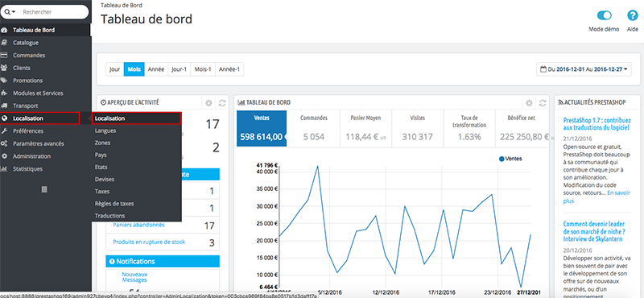
Task: Select the Année-1 period option
Action: click(x=229, y=69)
